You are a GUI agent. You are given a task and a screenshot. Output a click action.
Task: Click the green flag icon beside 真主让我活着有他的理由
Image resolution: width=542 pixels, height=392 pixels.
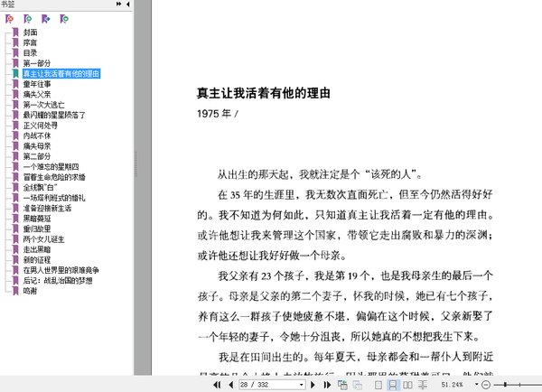pos(15,74)
